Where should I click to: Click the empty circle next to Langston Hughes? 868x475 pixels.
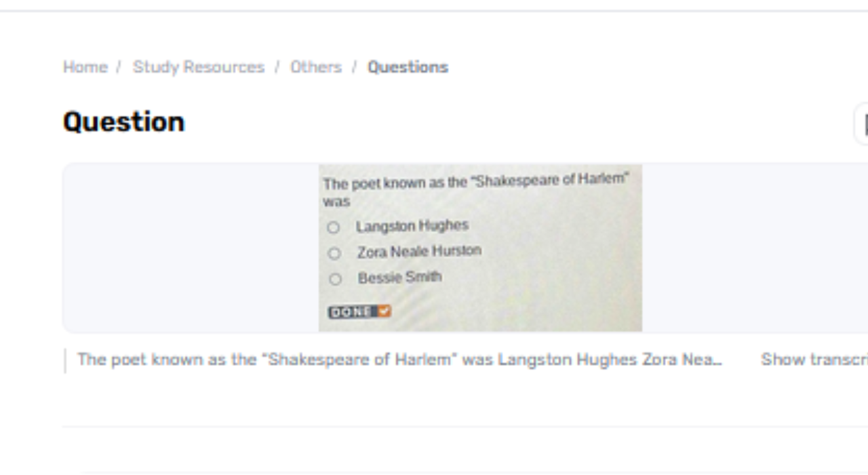(x=332, y=228)
